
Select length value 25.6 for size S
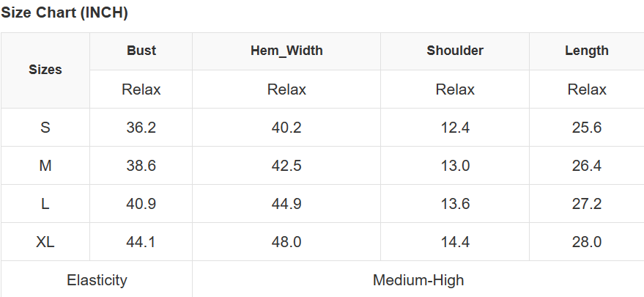(x=587, y=128)
